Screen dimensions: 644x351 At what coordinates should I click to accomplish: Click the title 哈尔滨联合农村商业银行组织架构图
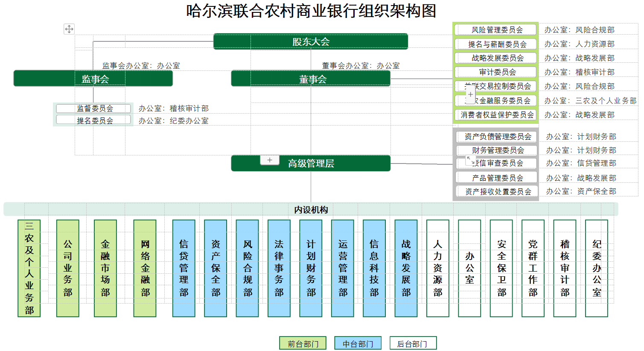point(311,11)
